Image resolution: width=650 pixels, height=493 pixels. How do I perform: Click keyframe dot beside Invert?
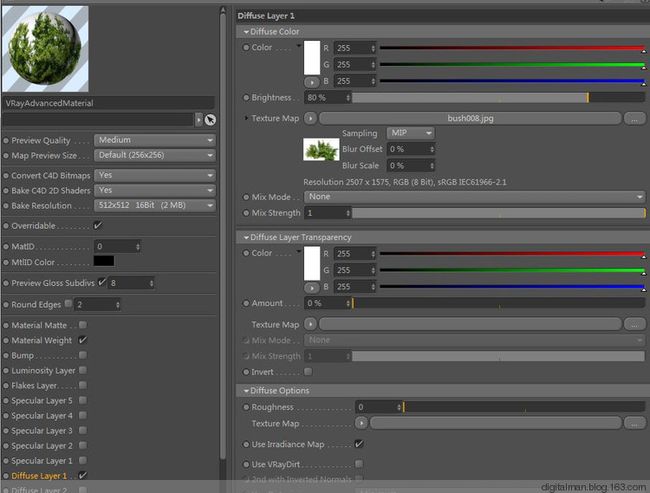tap(246, 372)
